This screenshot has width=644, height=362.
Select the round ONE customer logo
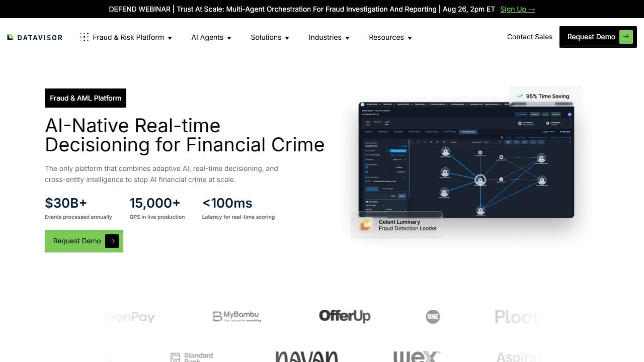433,316
